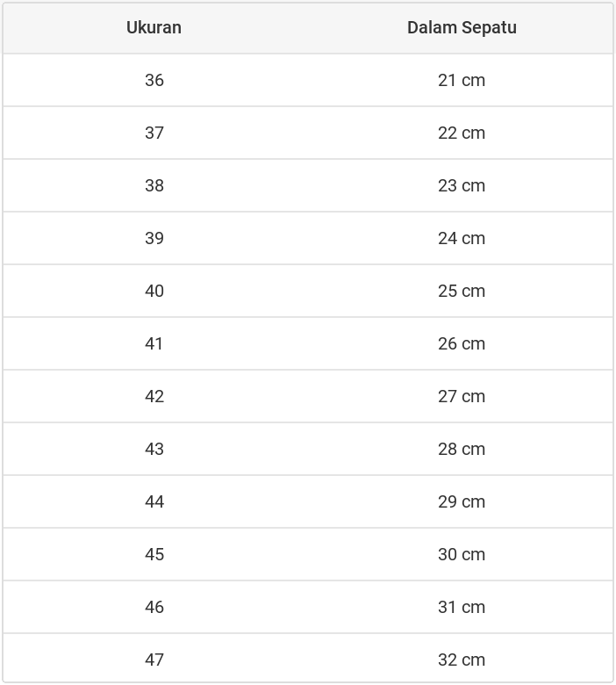
Task: Select size 43 cell
Action: pyautogui.click(x=154, y=449)
